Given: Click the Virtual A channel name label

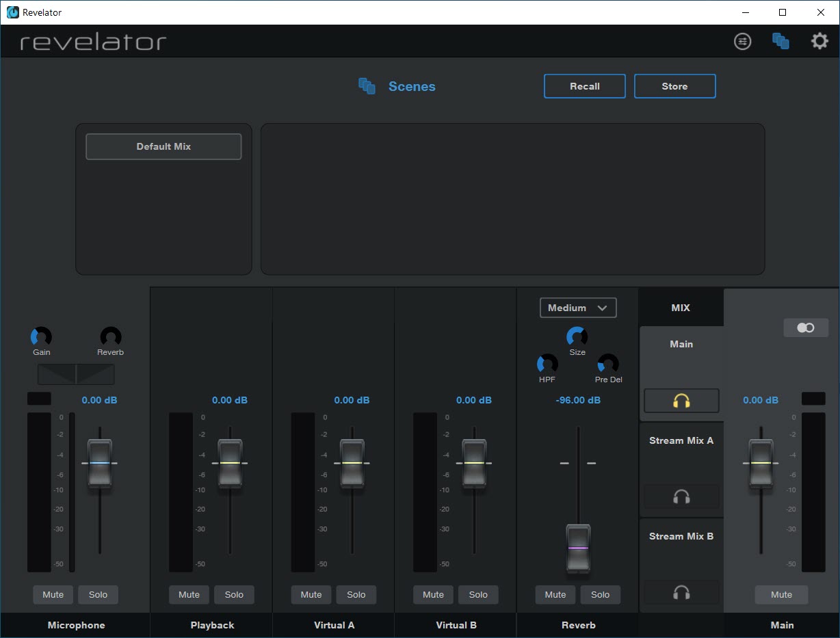Looking at the screenshot, I should click(x=334, y=625).
